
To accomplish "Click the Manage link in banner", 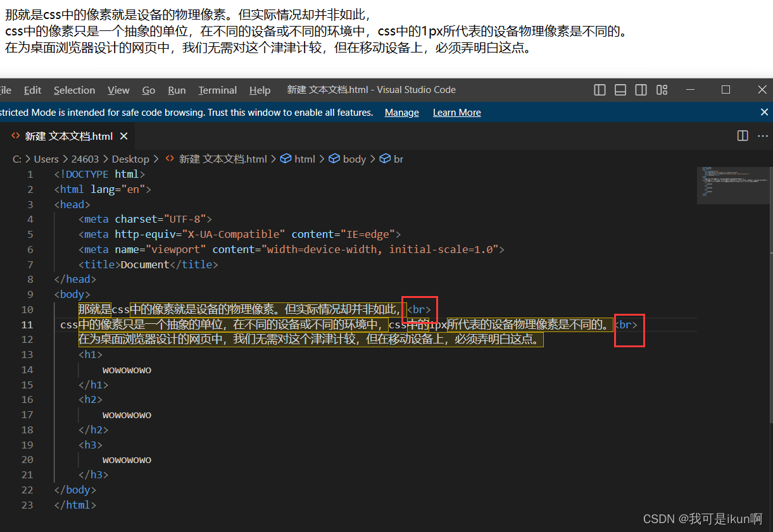I will pos(401,112).
